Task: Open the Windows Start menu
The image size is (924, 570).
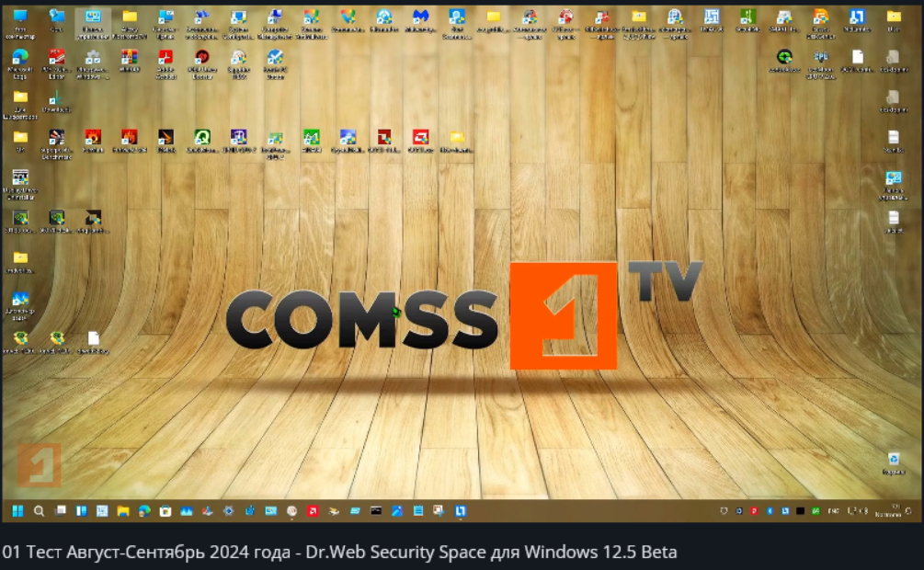Action: tap(17, 511)
